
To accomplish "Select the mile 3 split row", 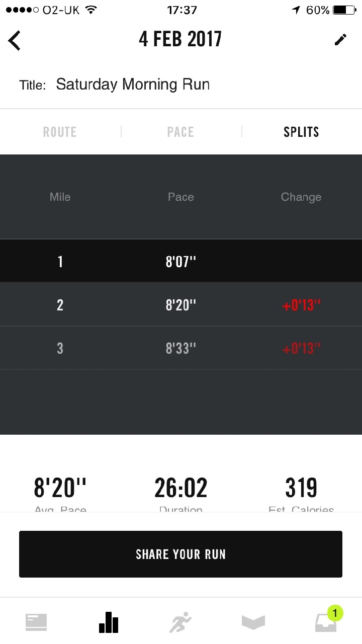I will tap(181, 348).
